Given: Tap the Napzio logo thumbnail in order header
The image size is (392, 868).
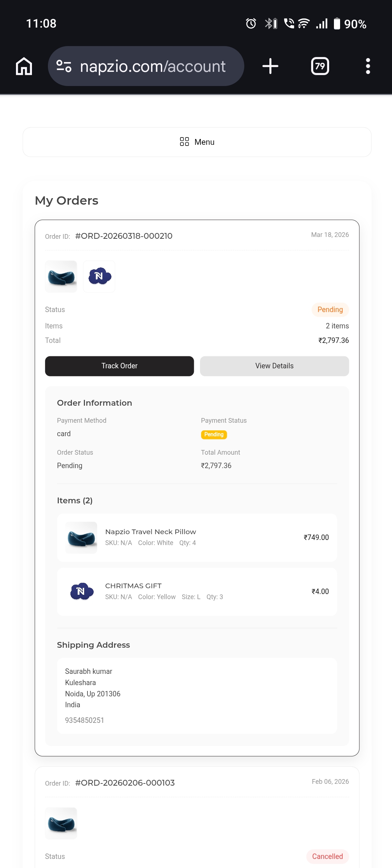Looking at the screenshot, I should pos(99,277).
